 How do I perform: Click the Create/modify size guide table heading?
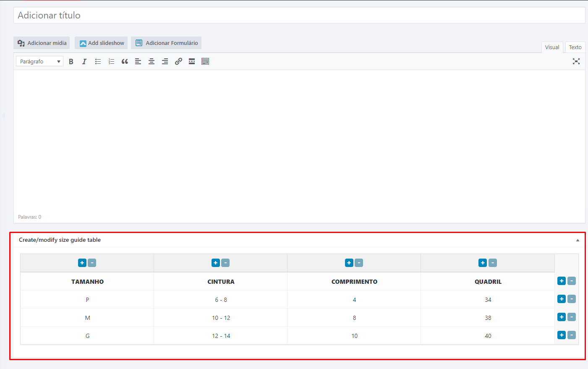[x=60, y=240]
